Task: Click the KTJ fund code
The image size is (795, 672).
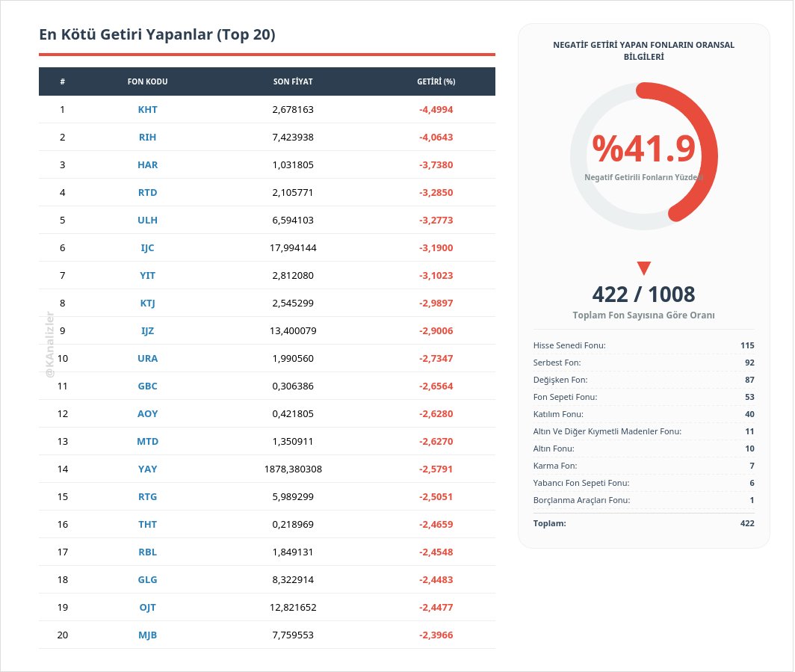Action: pyautogui.click(x=147, y=303)
